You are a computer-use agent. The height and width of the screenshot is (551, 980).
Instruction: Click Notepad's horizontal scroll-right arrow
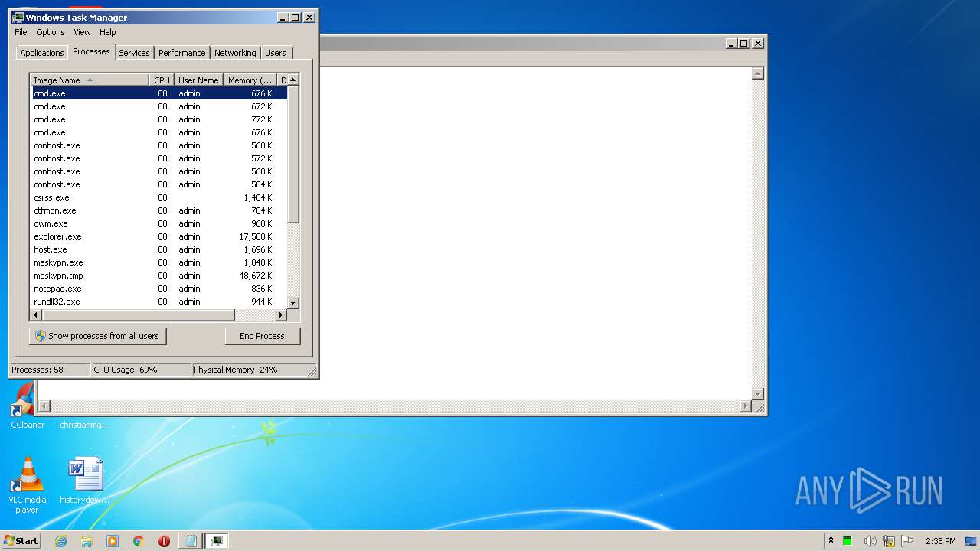click(746, 406)
